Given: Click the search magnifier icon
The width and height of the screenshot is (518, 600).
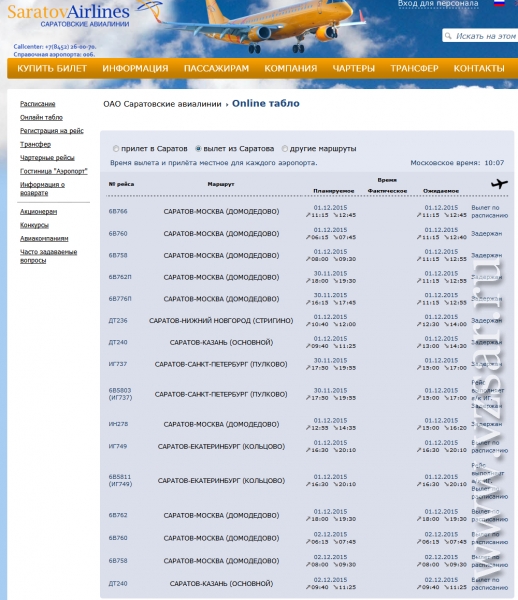Looking at the screenshot, I should click(x=448, y=36).
